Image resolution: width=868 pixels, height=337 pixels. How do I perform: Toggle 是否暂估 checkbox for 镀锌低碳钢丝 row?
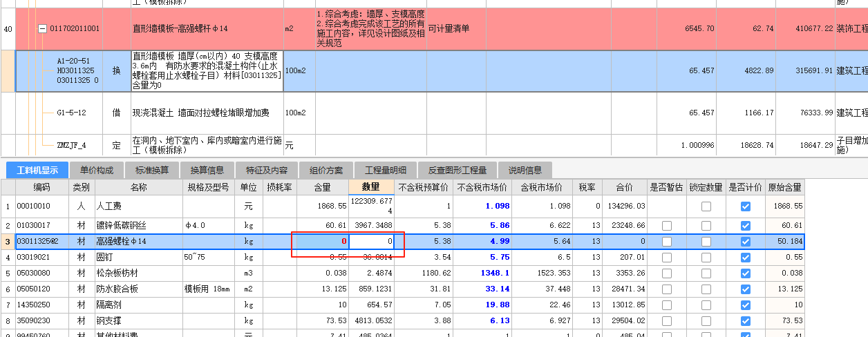coord(667,226)
